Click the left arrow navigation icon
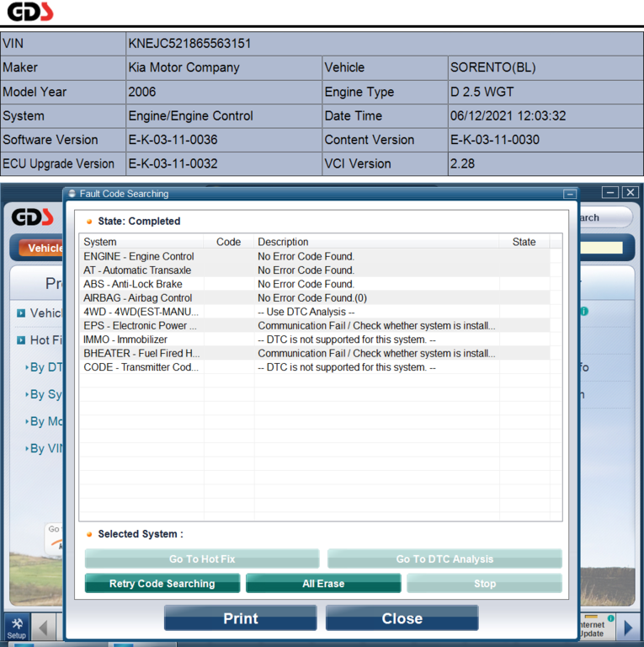The width and height of the screenshot is (644, 647). [x=43, y=628]
